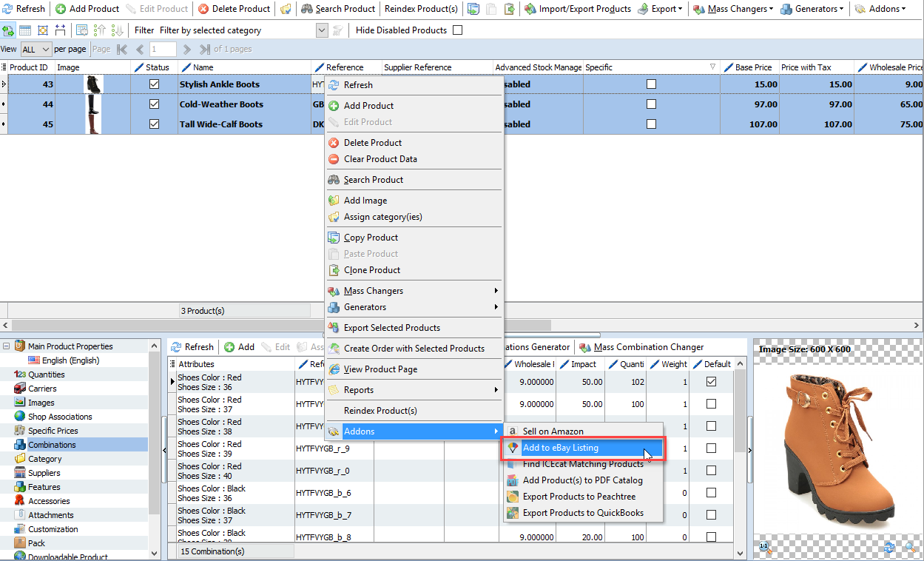Click the orange-framed grid icon on second toolbar
924x561 pixels.
42,30
